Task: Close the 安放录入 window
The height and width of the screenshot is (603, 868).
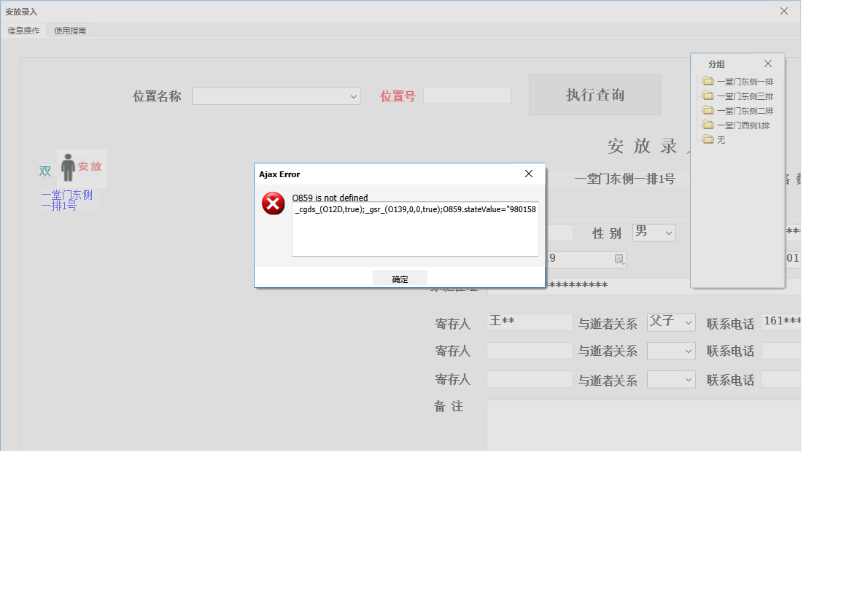Action: click(x=784, y=11)
